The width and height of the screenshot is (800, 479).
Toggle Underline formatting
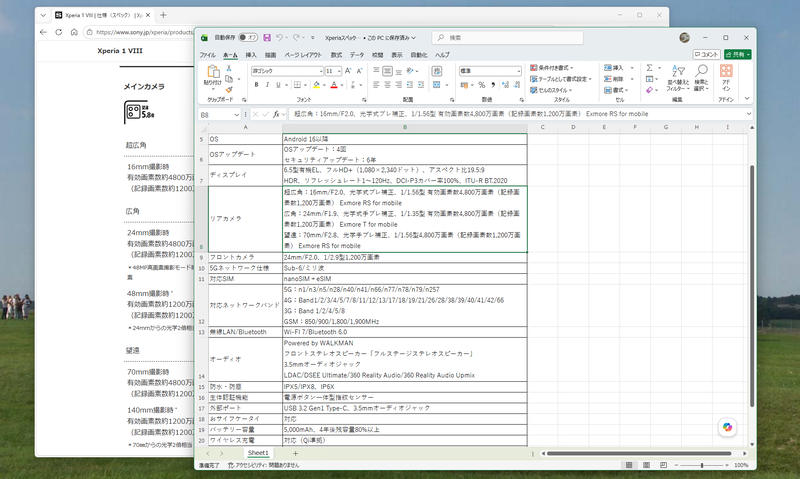click(x=278, y=85)
